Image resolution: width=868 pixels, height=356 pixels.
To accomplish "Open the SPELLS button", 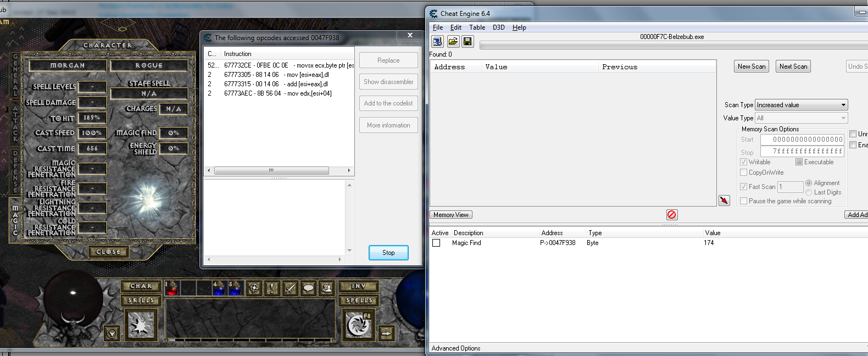I will (x=359, y=301).
